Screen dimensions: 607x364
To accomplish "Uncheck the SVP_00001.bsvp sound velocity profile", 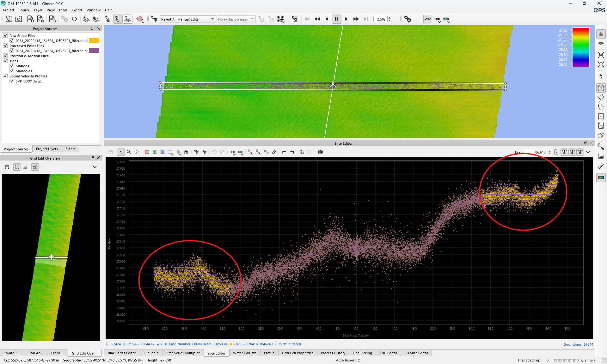I will tap(12, 81).
